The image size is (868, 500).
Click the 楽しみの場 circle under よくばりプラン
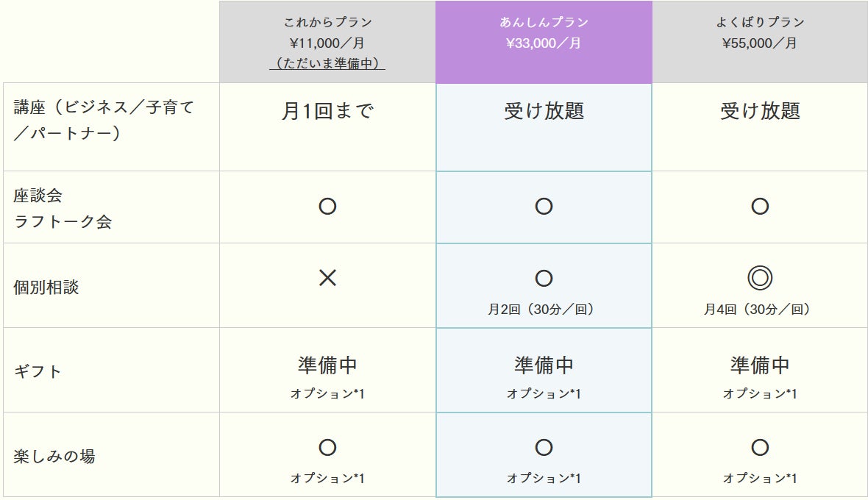tap(760, 447)
